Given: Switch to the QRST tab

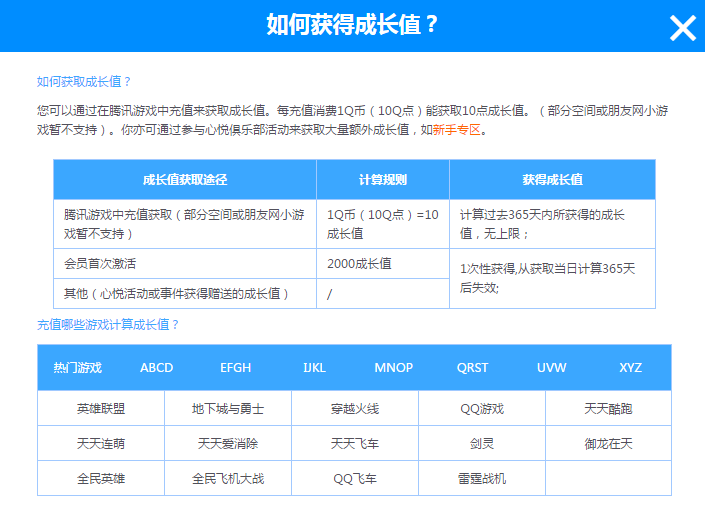Looking at the screenshot, I should (x=472, y=368).
